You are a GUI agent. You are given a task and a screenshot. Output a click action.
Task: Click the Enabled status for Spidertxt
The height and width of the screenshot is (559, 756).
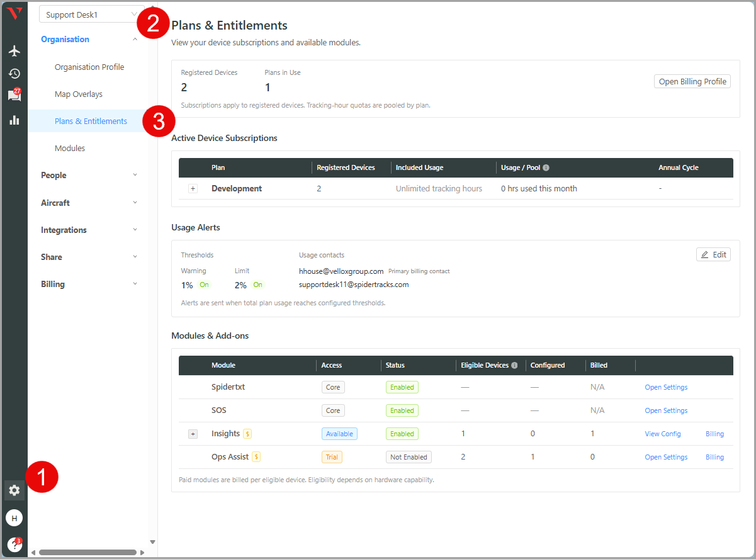(402, 387)
